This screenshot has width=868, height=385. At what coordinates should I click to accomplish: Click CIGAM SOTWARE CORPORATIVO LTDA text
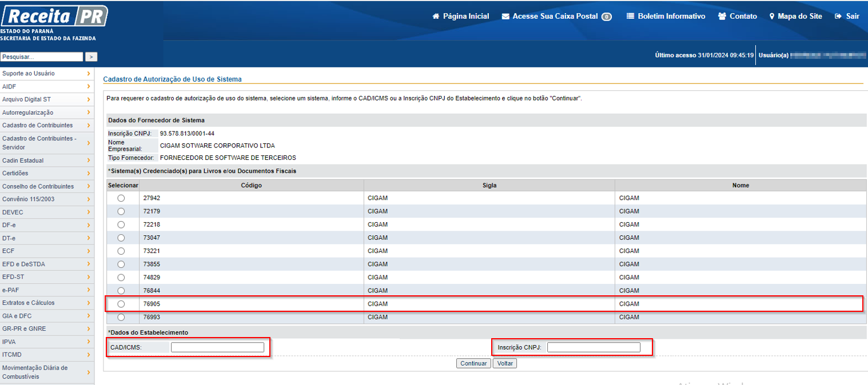pyautogui.click(x=217, y=146)
